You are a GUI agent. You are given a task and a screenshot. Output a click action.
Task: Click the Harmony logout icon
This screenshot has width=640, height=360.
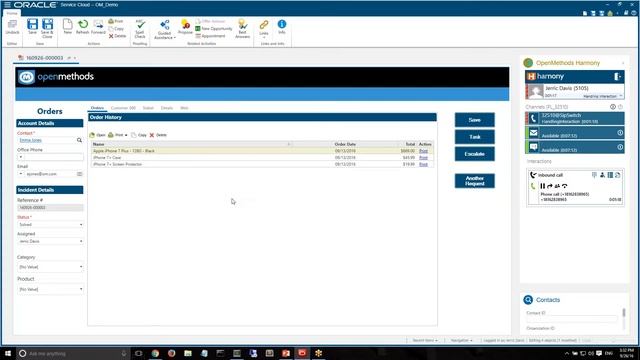click(x=617, y=76)
